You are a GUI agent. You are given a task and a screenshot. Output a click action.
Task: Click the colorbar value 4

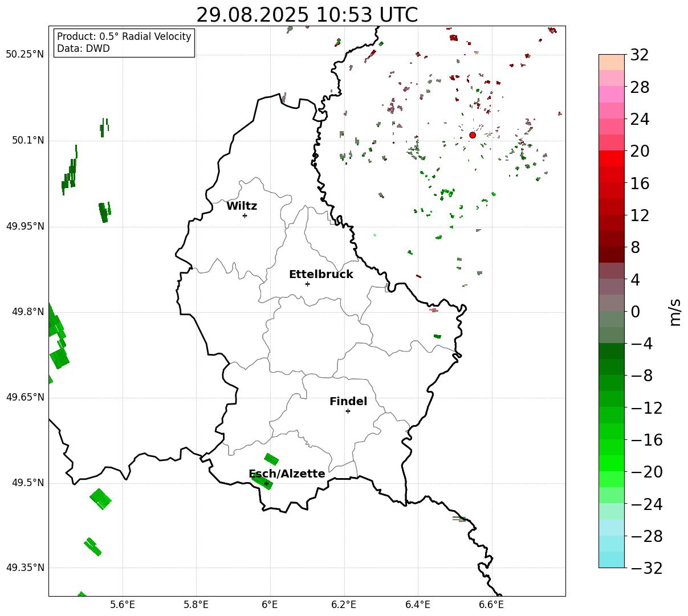coord(635,280)
